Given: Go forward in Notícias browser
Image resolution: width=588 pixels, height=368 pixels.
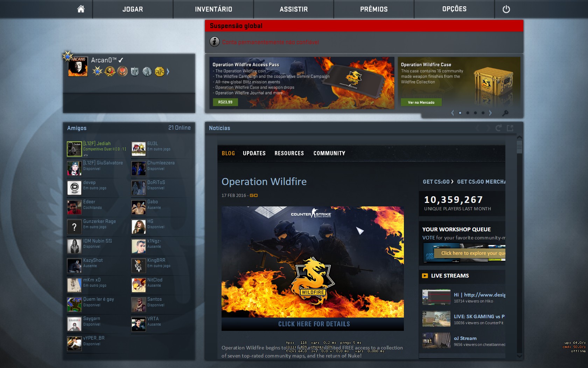Looking at the screenshot, I should click(x=488, y=128).
